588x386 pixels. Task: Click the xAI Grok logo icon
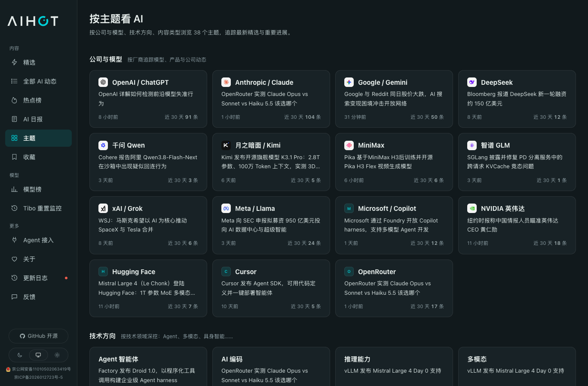[103, 209]
